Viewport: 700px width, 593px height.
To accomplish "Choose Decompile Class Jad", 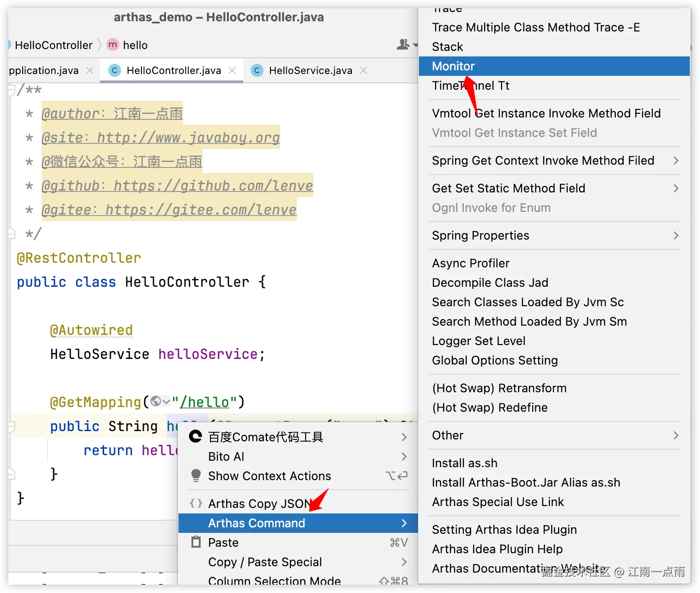I will pos(554,283).
